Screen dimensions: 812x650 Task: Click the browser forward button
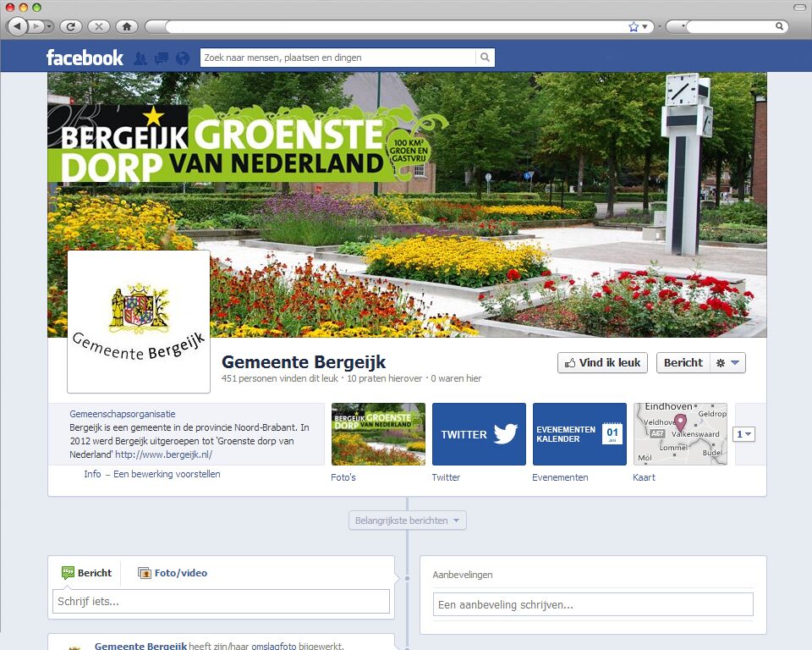click(36, 26)
